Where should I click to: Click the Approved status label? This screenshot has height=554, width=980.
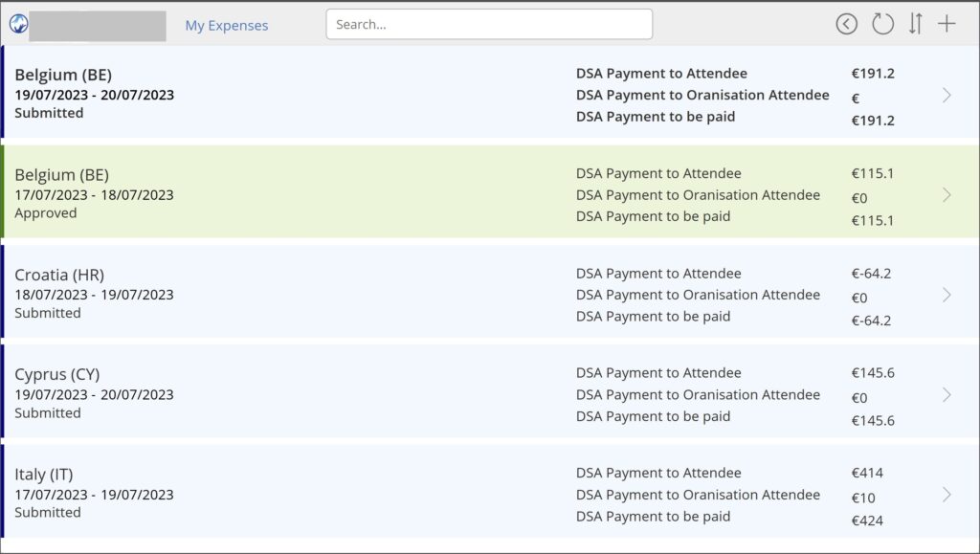tap(46, 213)
